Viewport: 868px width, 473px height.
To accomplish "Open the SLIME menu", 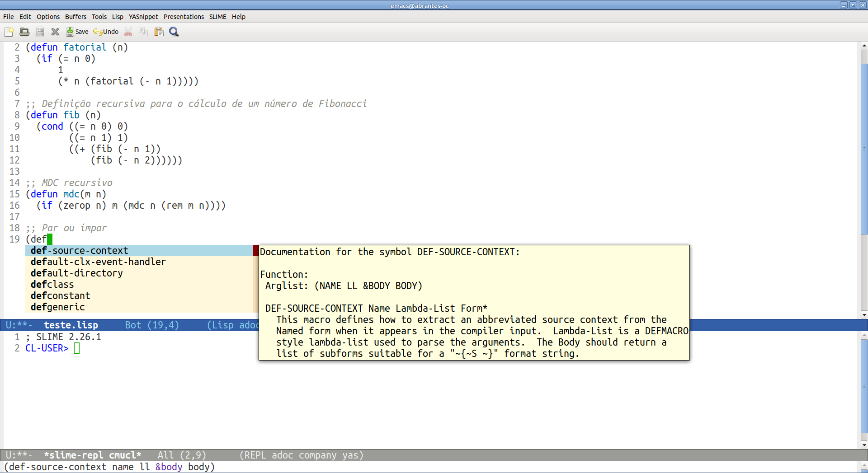I will (x=217, y=17).
